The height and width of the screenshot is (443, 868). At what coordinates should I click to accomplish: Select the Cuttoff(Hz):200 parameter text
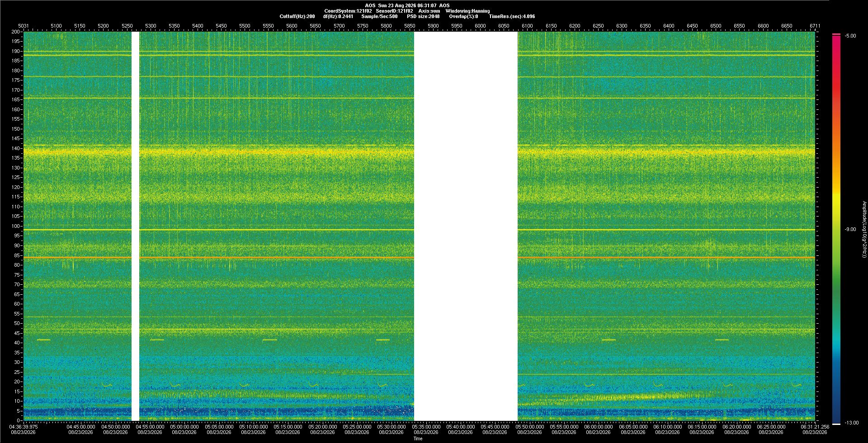click(297, 16)
